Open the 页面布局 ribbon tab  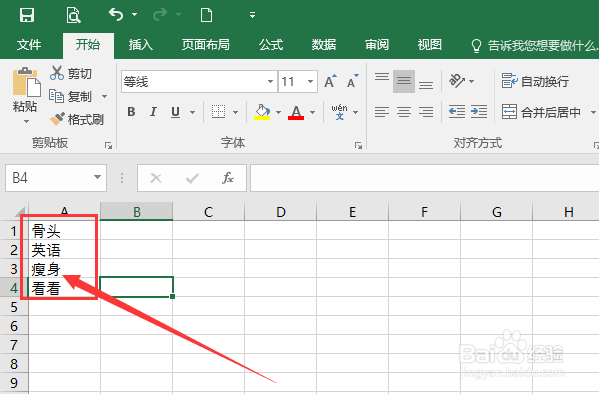[206, 45]
